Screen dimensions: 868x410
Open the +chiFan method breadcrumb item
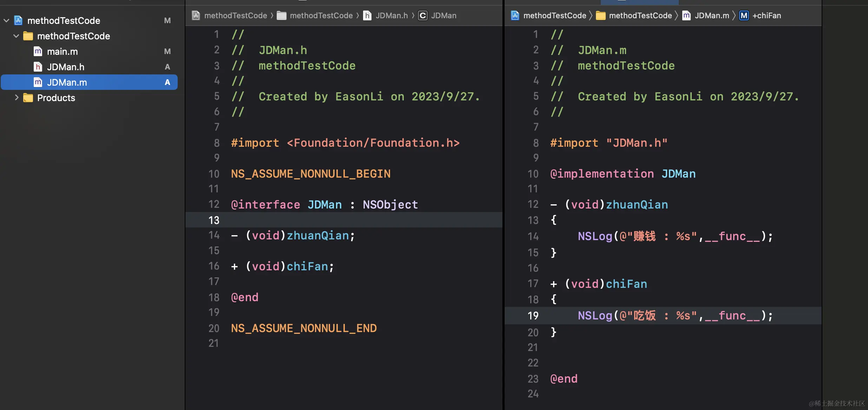(767, 15)
